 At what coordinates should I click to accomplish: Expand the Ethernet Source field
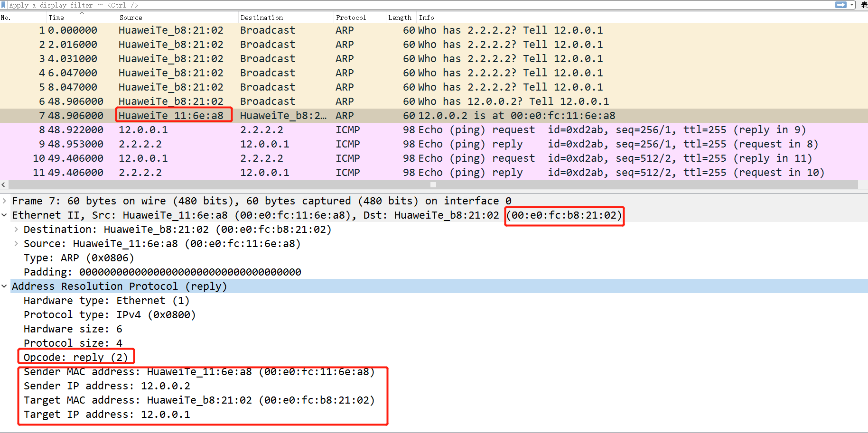pyautogui.click(x=16, y=244)
